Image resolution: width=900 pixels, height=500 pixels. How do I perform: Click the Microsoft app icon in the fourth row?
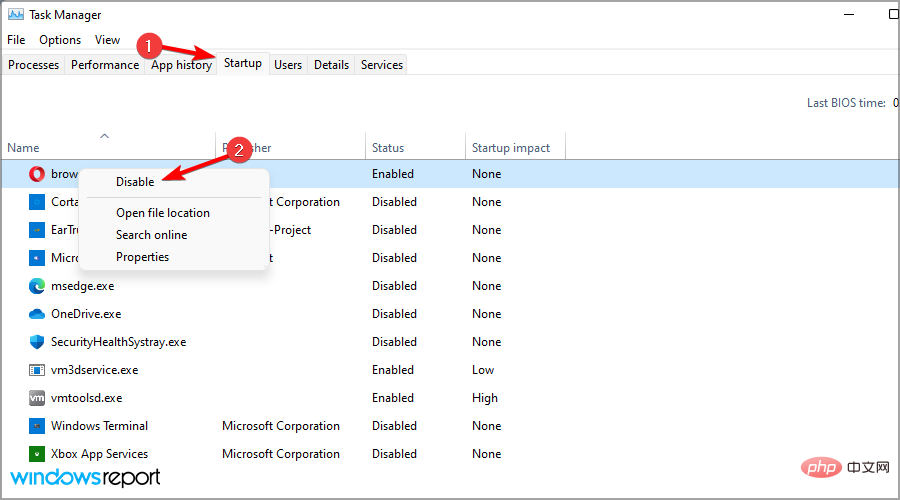click(x=37, y=258)
